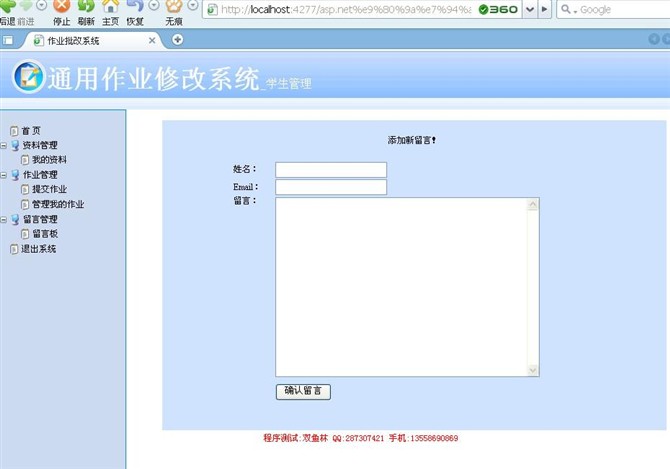
Task: Click the 添加新留言 heading text
Action: click(412, 140)
